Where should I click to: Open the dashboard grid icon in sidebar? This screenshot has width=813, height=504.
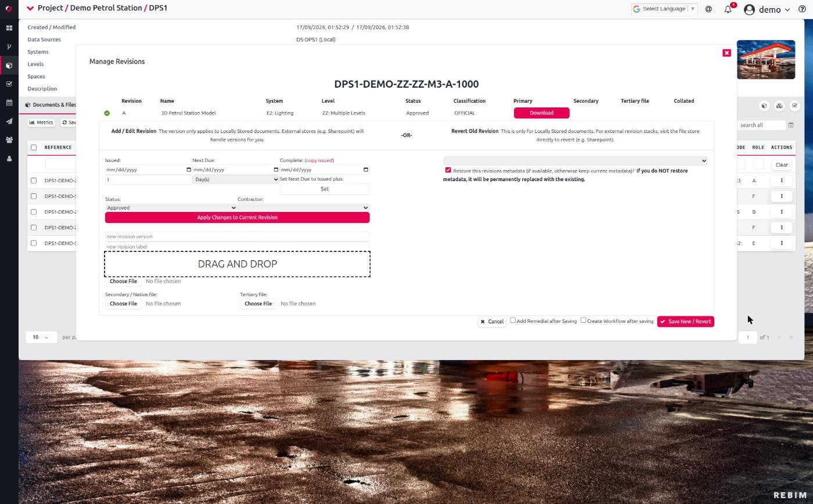[x=9, y=28]
